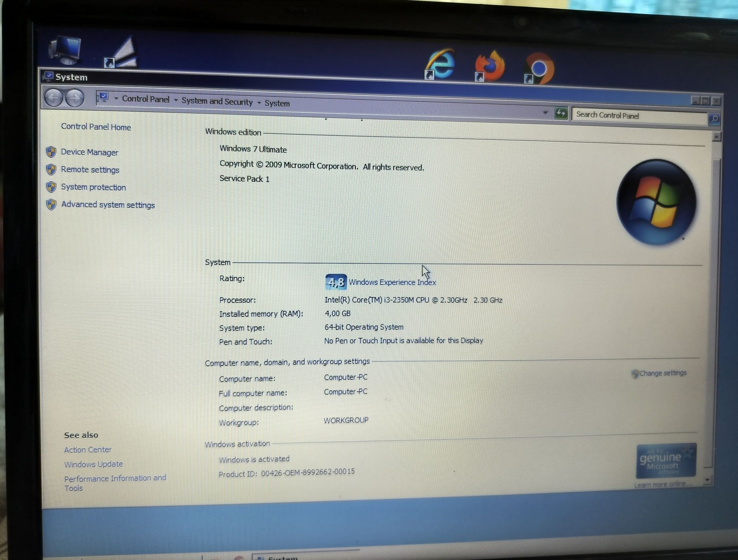Select the 64-bit Operating System text
The height and width of the screenshot is (560, 738).
tap(364, 327)
